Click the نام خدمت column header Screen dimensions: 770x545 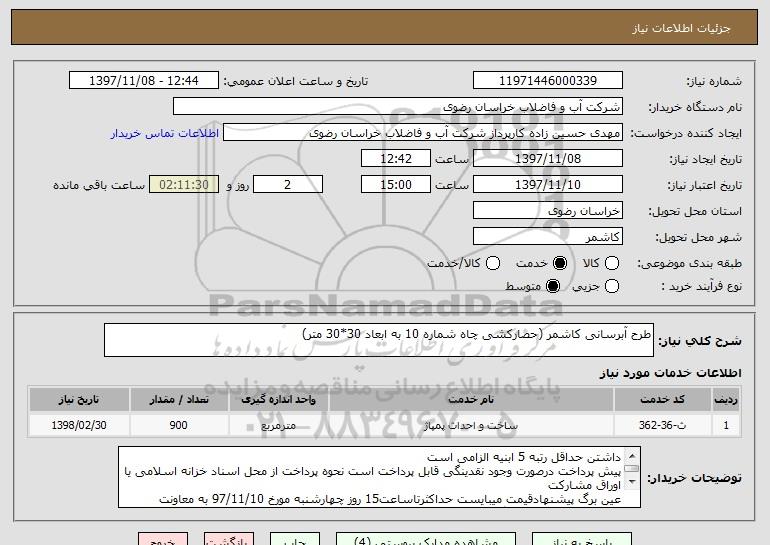(x=471, y=400)
